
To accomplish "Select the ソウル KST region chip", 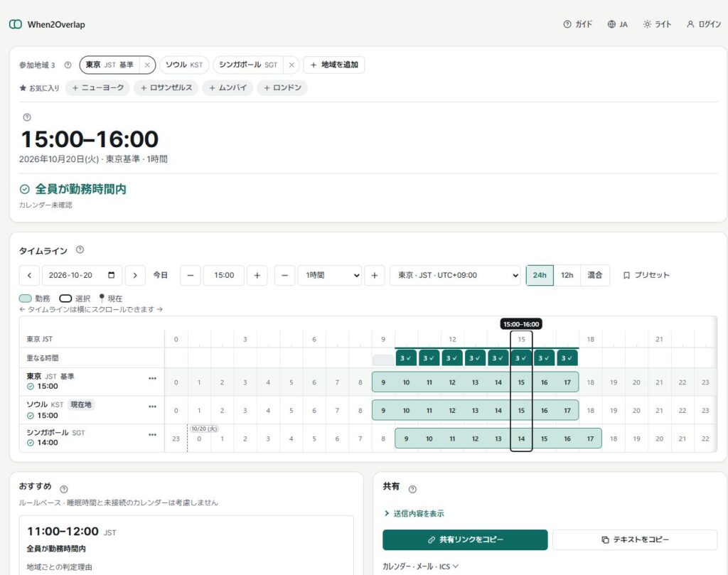I will click(184, 65).
